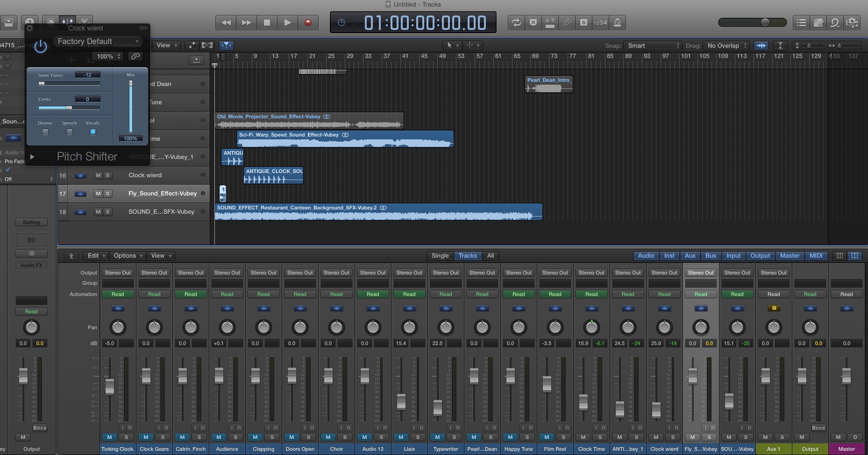This screenshot has width=868, height=455.
Task: Click the Aux filter button in mixer
Action: tap(690, 256)
